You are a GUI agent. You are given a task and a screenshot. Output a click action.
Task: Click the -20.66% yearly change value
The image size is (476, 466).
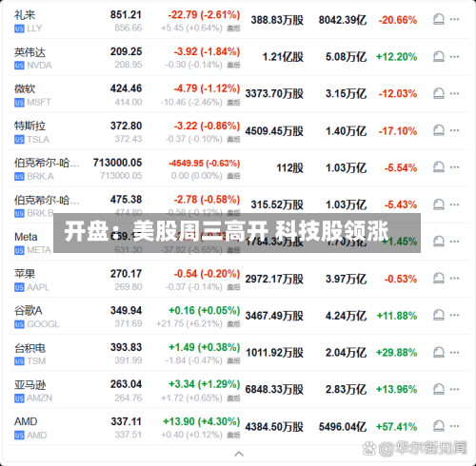tap(398, 20)
